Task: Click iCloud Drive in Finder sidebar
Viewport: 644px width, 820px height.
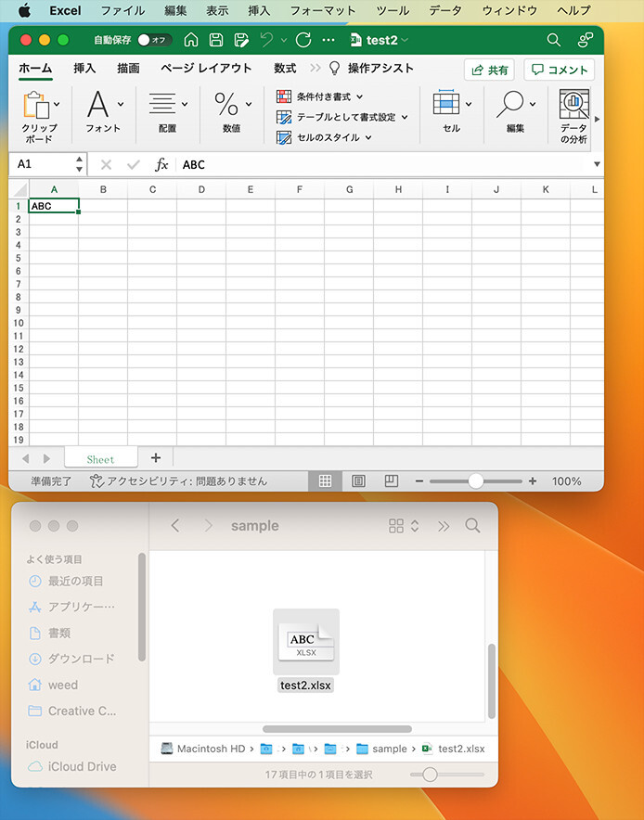Action: click(x=72, y=766)
